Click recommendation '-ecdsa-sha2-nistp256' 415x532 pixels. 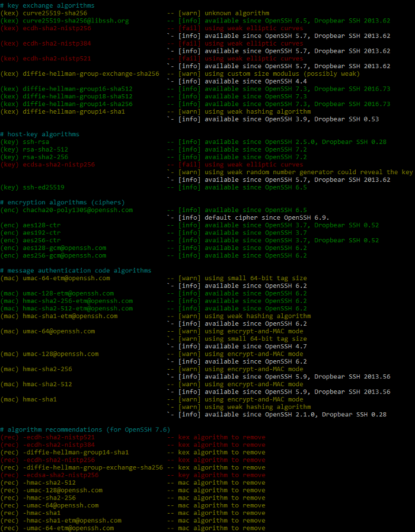60,475
